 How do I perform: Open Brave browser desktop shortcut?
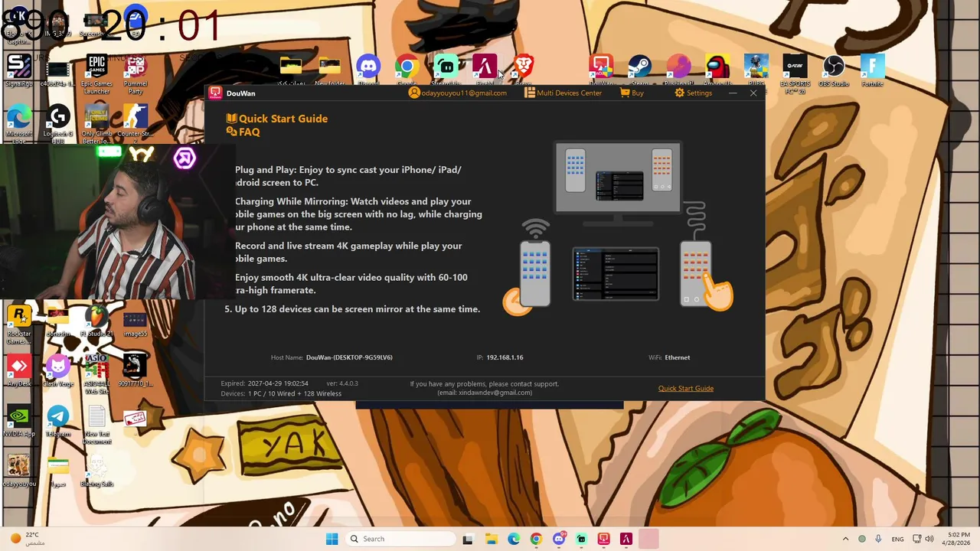pos(524,70)
